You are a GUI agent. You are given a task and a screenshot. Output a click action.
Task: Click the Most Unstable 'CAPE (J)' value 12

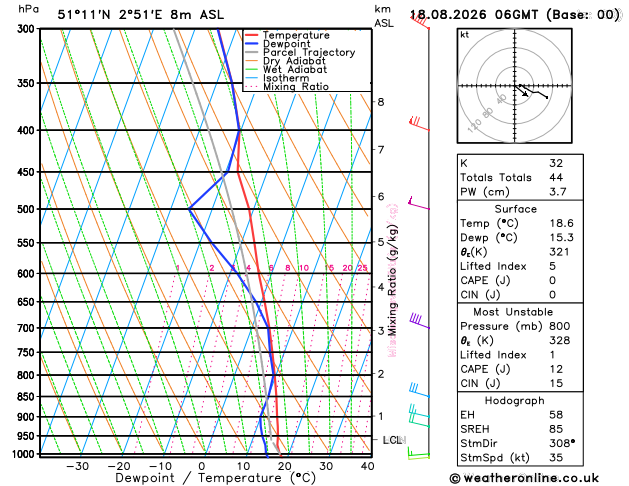click(556, 369)
